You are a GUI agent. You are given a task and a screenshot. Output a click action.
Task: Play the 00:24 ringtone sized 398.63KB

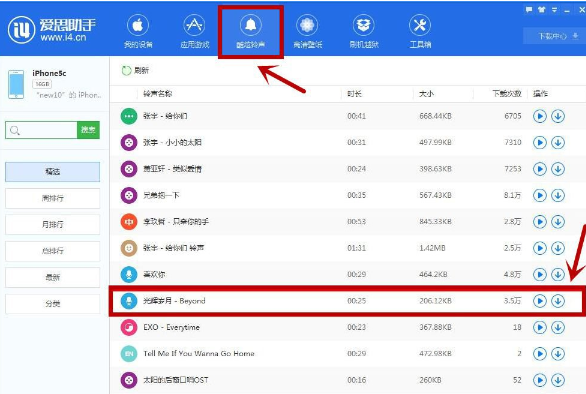click(540, 169)
